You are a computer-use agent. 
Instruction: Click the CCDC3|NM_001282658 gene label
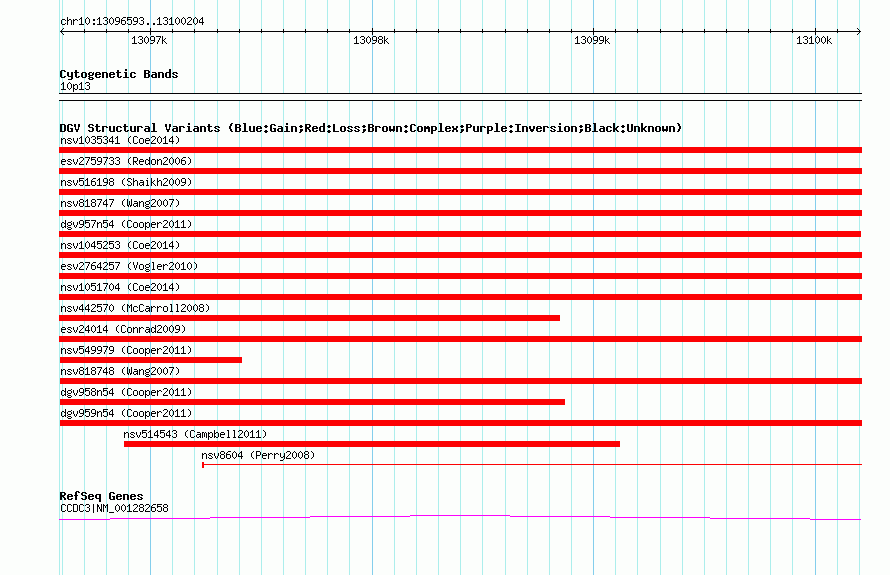[x=114, y=508]
